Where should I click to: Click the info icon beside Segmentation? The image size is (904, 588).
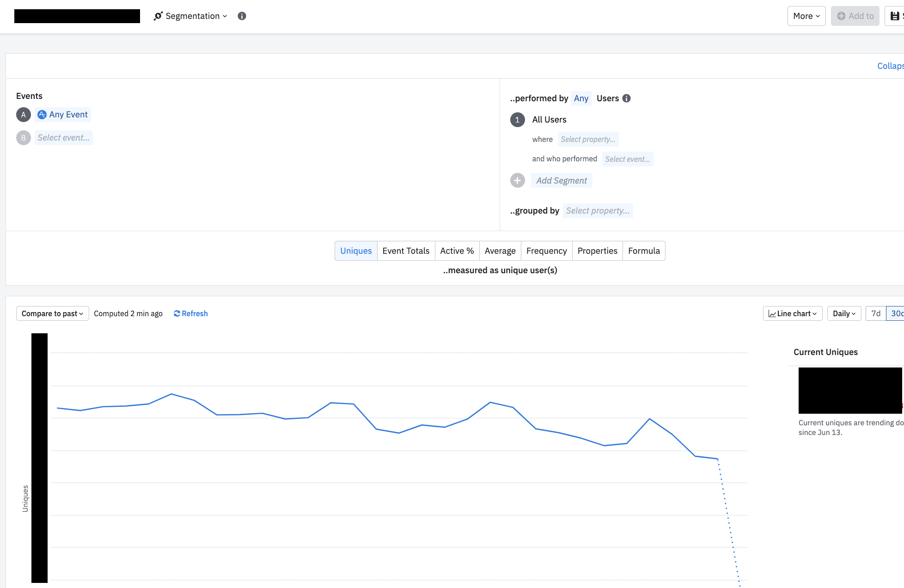pos(242,16)
